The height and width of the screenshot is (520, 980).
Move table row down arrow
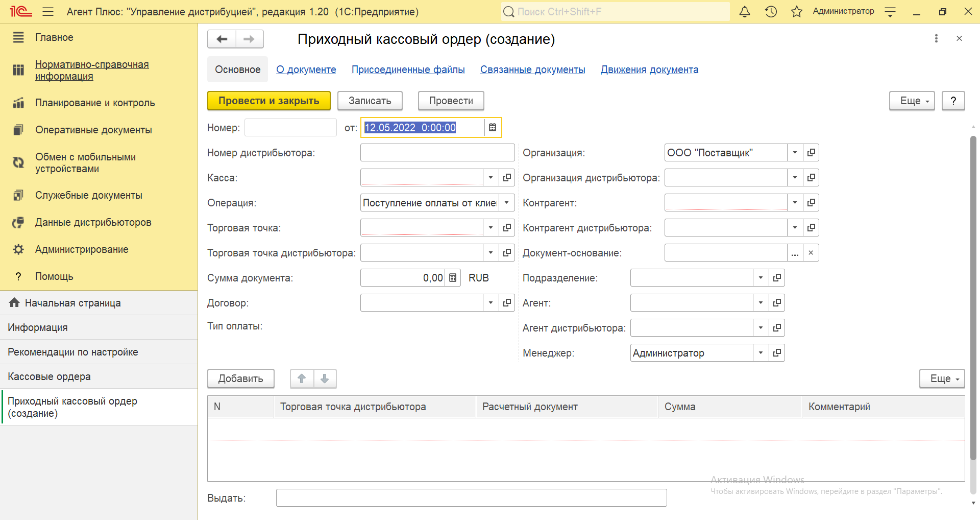coord(325,379)
